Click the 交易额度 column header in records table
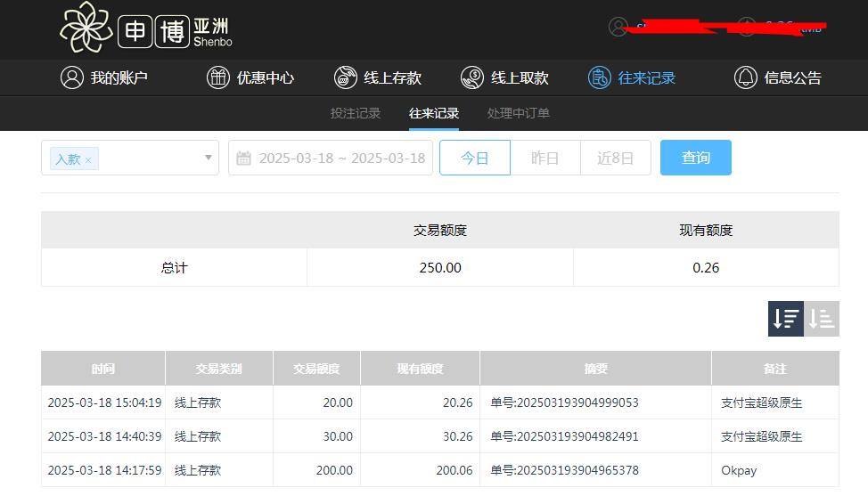Screen dimensions: 868x496 316,369
